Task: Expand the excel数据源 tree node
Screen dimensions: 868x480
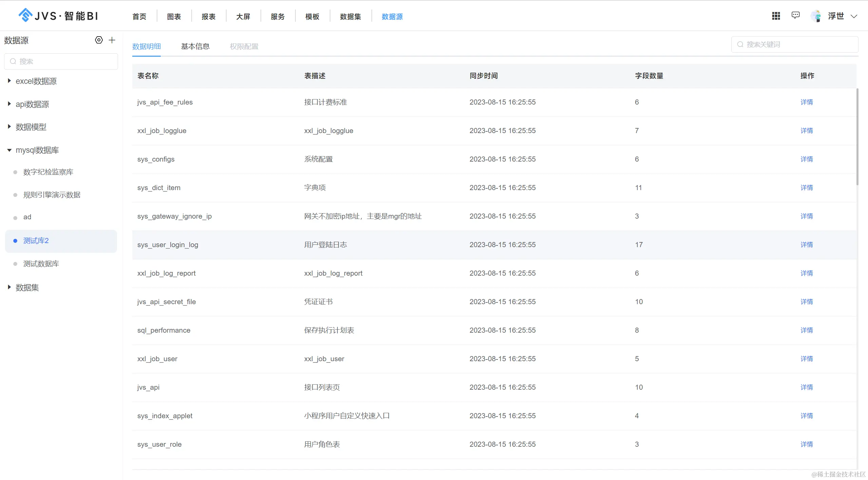Action: click(9, 81)
